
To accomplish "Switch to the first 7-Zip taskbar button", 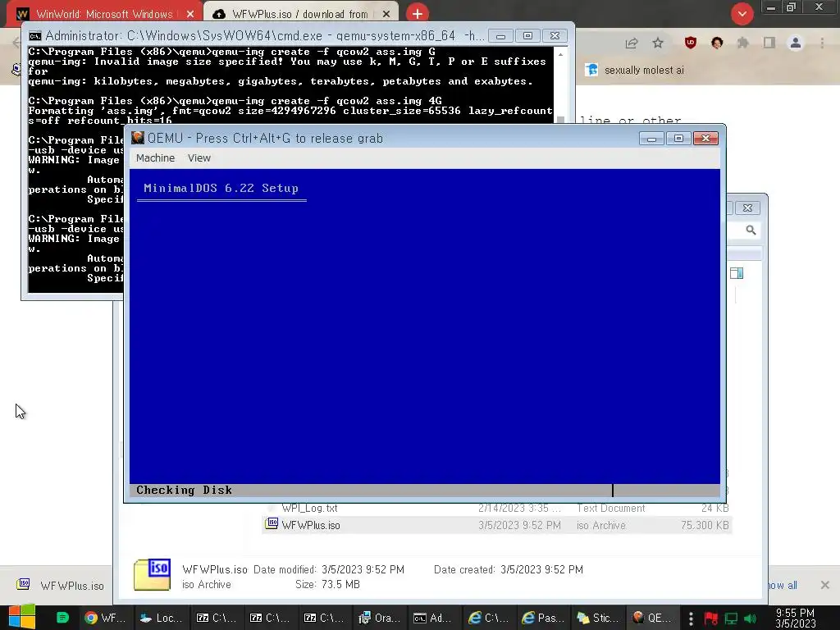I will 217,618.
